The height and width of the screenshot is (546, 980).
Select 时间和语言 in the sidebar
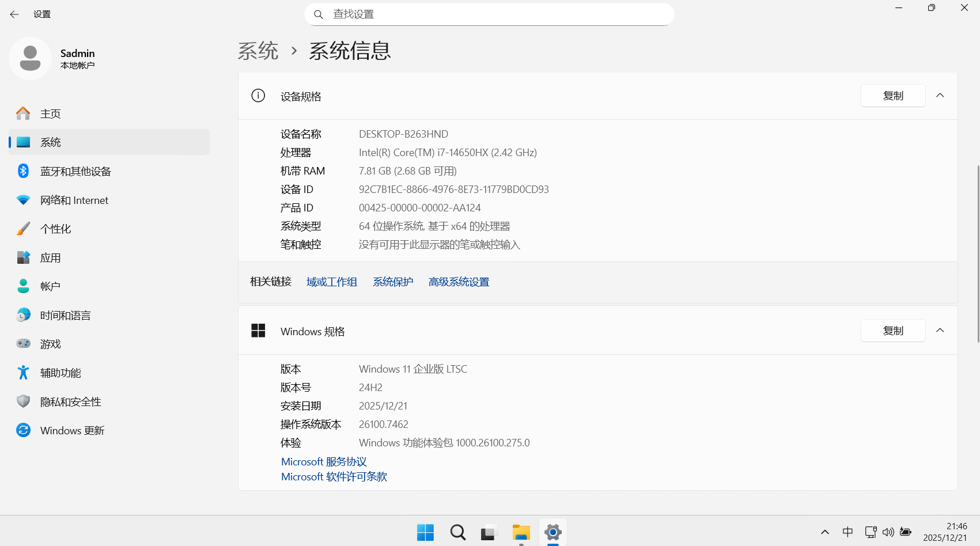[65, 315]
